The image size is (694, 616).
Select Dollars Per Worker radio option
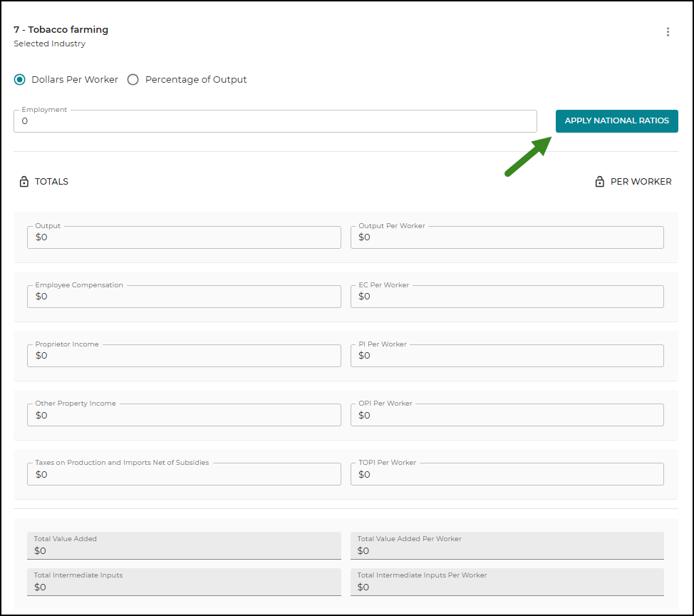pyautogui.click(x=19, y=80)
